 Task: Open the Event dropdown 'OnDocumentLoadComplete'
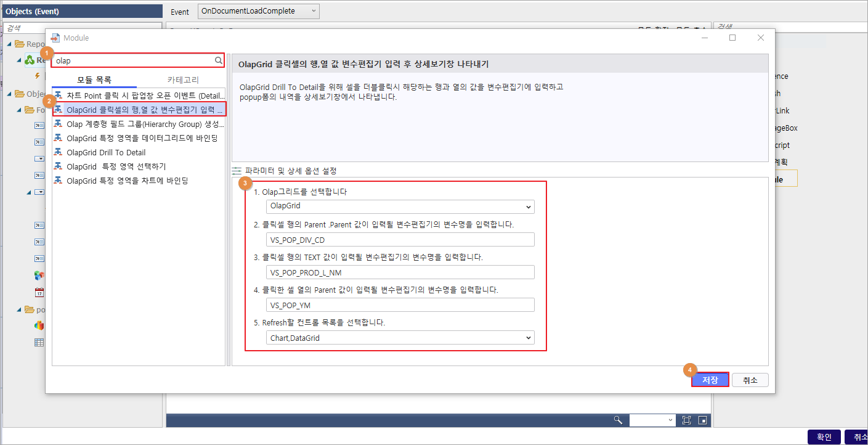click(x=259, y=11)
